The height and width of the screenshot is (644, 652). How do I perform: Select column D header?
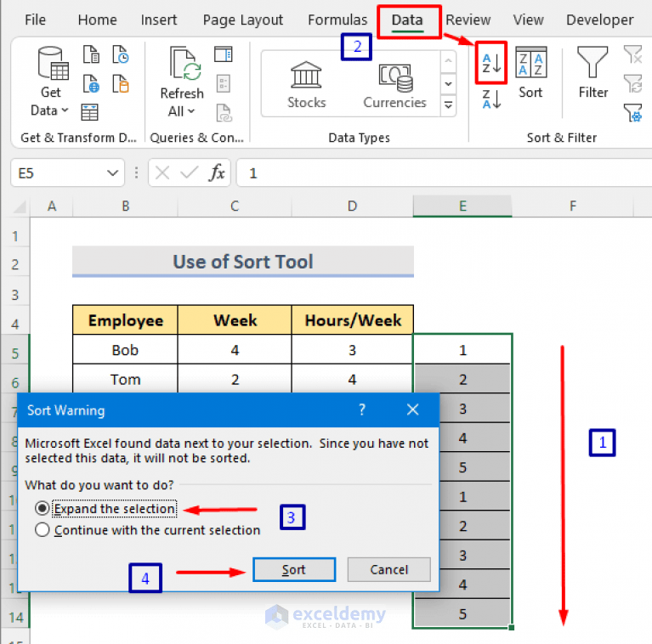(x=352, y=206)
